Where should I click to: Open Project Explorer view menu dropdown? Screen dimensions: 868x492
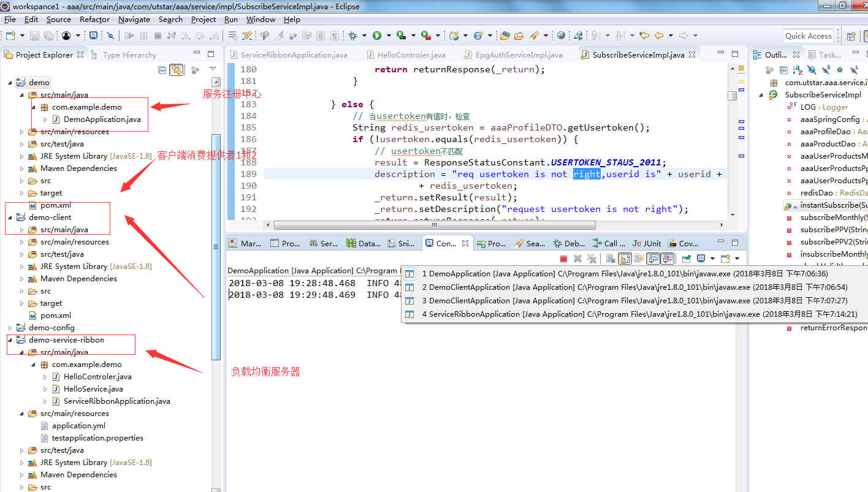pos(213,69)
